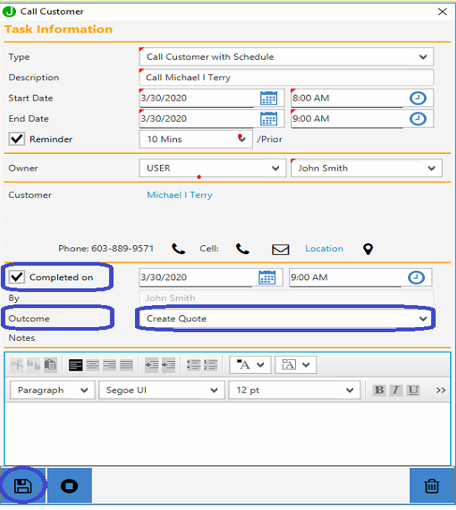The width and height of the screenshot is (456, 510).
Task: Expand the Segoe UI font dropdown
Action: [x=162, y=390]
